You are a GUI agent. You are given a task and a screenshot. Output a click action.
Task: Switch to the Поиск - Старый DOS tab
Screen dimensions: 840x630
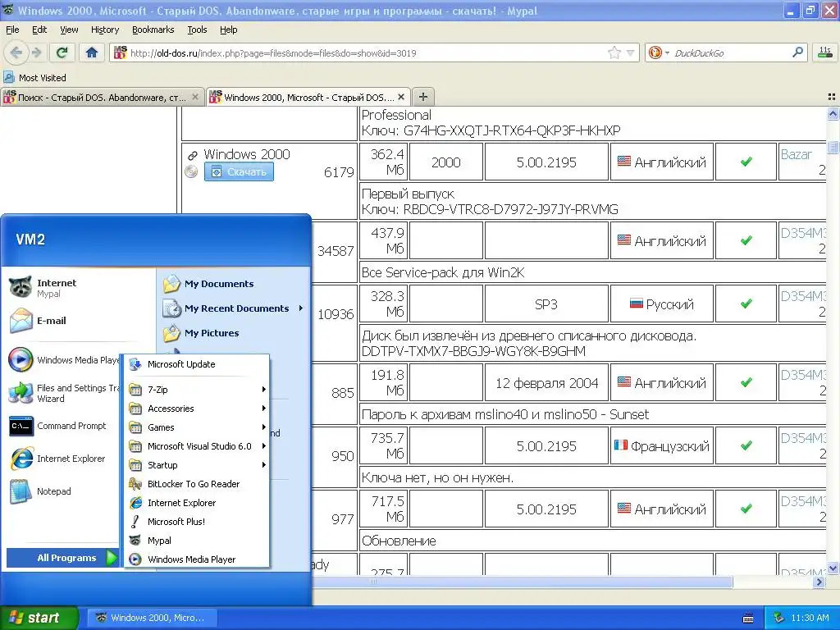pyautogui.click(x=102, y=97)
